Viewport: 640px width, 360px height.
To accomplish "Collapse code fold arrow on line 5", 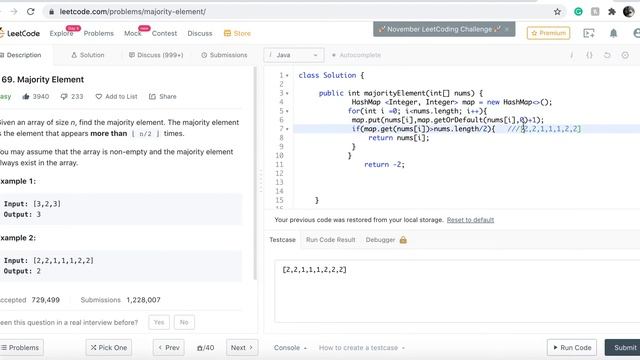I will pos(287,111).
